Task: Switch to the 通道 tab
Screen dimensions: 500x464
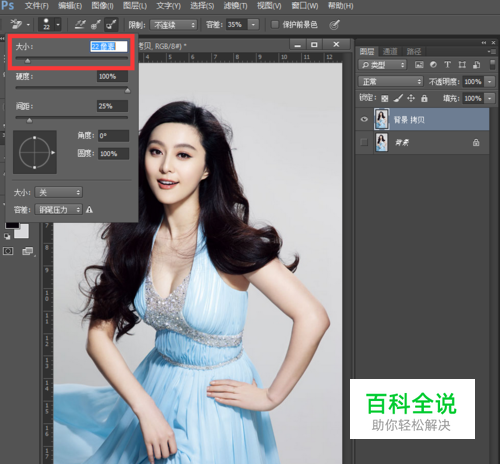Action: coord(390,51)
